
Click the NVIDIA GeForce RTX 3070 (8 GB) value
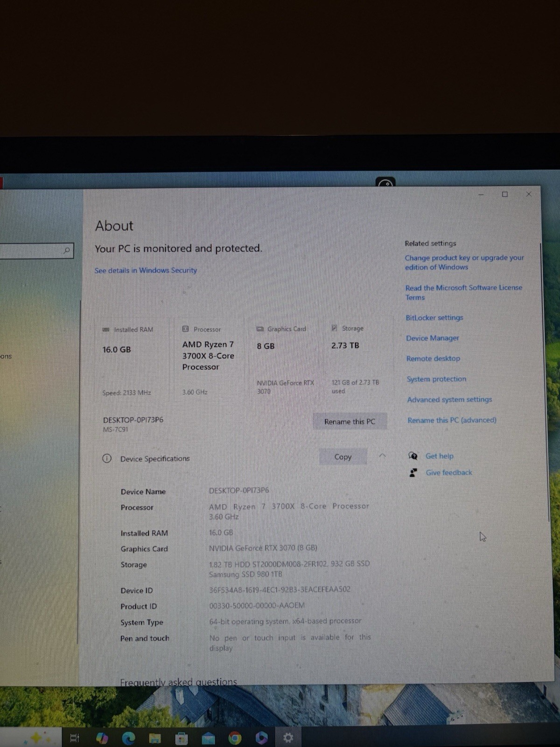263,548
